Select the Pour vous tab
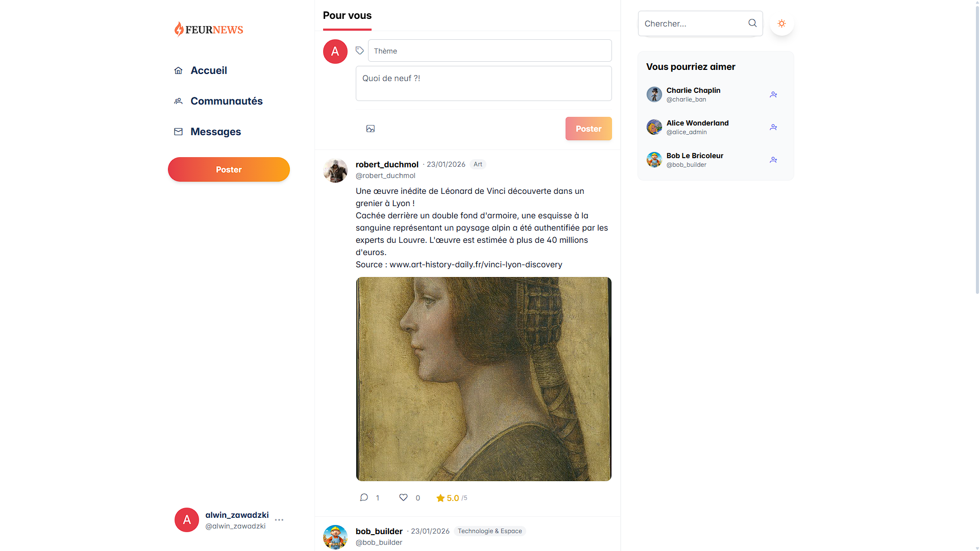This screenshot has width=980, height=551. point(347,15)
